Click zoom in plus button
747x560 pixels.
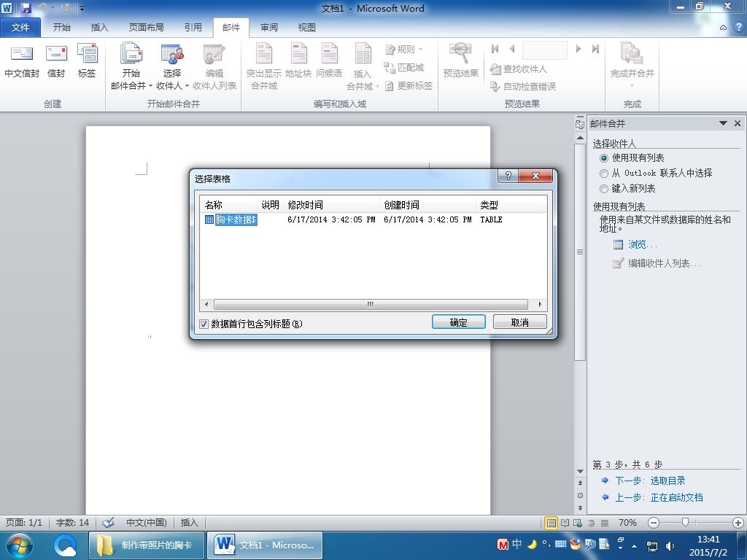[x=738, y=523]
